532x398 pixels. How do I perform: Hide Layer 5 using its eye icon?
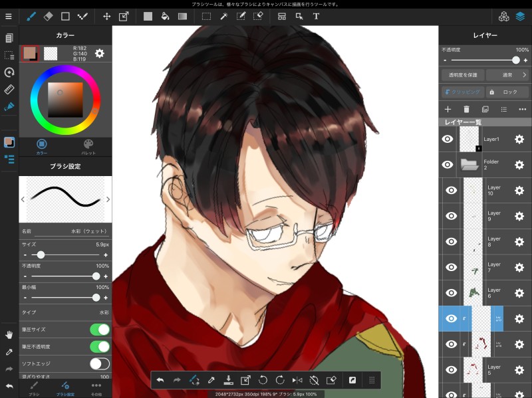(451, 370)
